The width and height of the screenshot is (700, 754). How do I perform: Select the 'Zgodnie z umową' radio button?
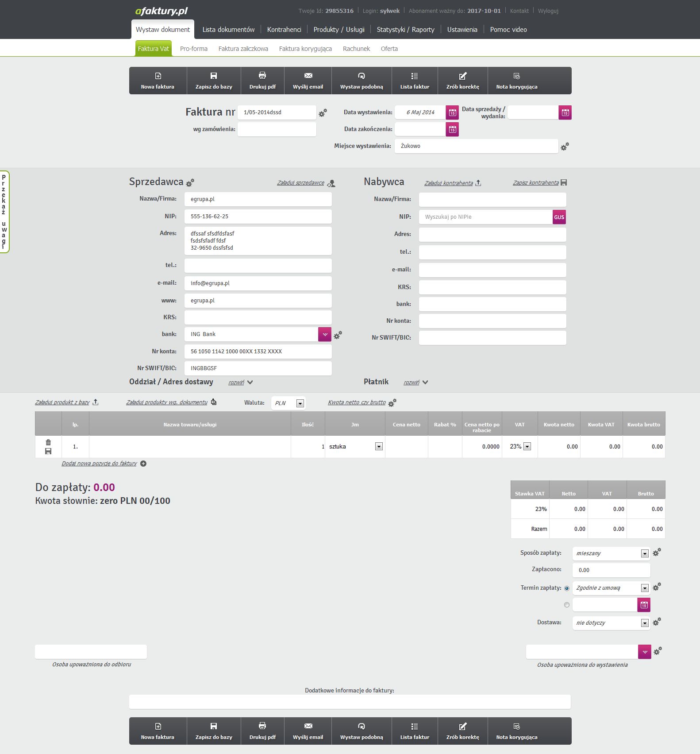tap(567, 588)
